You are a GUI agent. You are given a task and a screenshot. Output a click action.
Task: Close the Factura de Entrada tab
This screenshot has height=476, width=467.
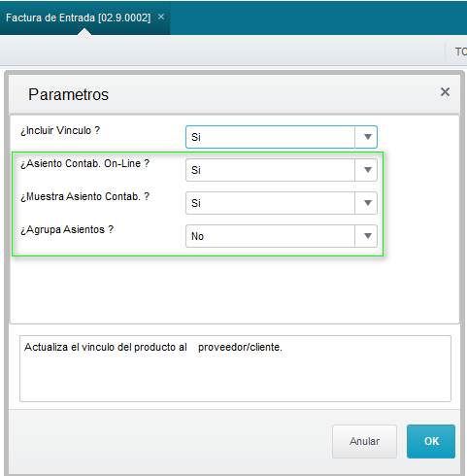click(161, 17)
